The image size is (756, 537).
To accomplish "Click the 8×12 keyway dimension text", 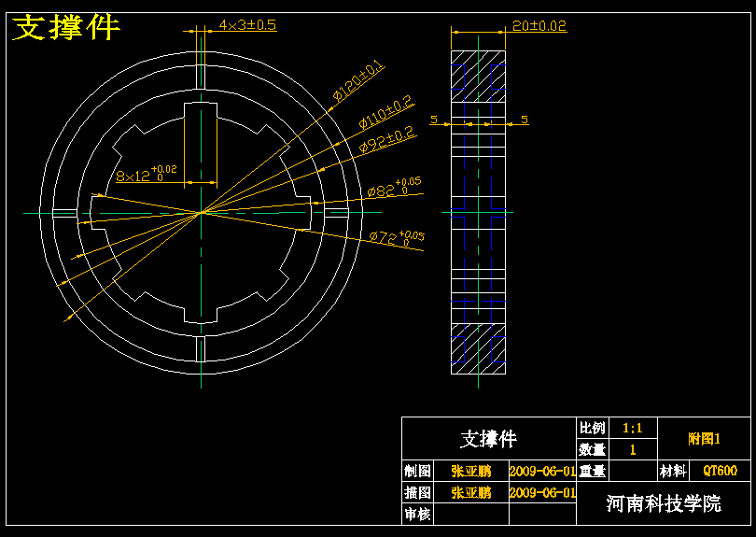I will [147, 174].
